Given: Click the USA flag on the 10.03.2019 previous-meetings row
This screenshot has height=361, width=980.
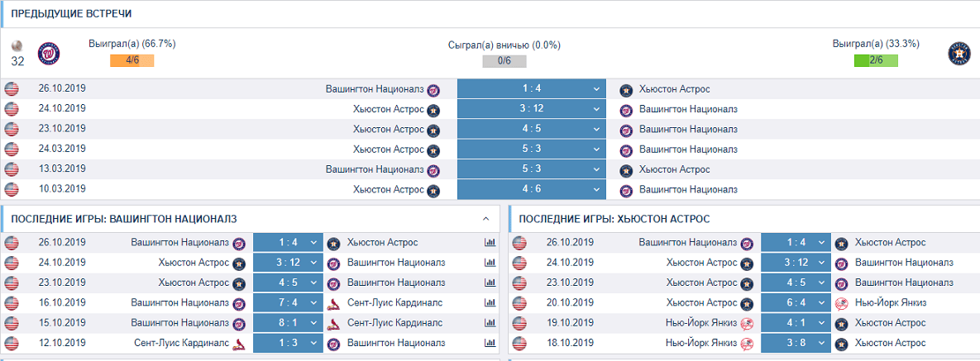Looking at the screenshot, I should click(x=12, y=190).
